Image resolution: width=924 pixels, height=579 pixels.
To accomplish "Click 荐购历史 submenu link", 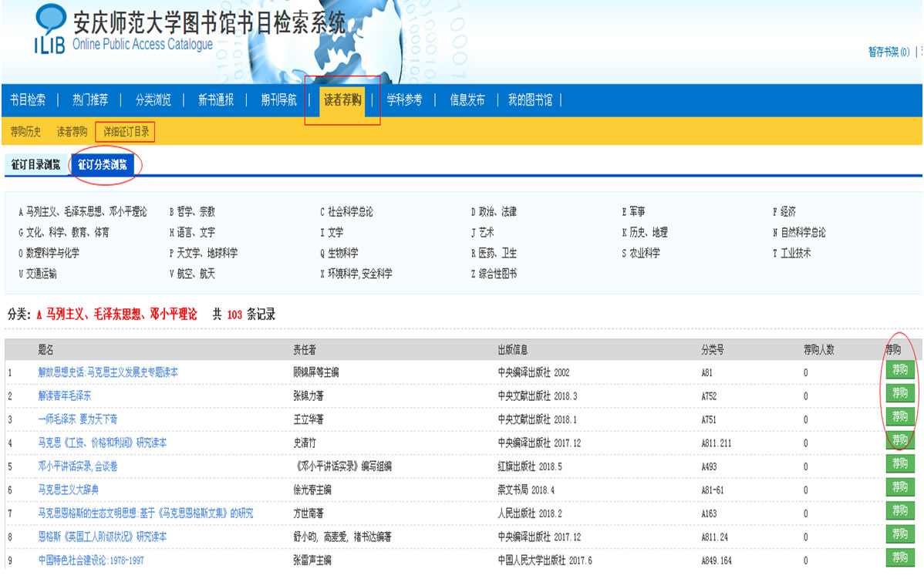I will (25, 132).
